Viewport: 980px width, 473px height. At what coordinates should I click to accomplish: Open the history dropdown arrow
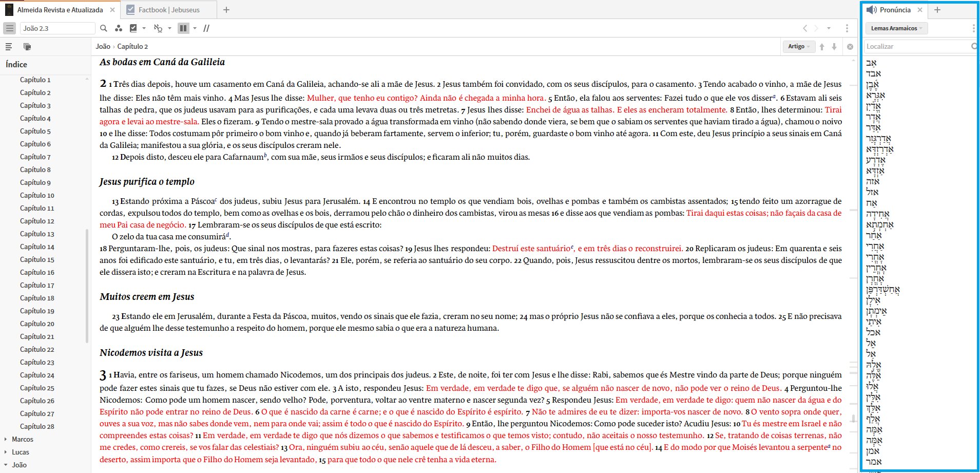pyautogui.click(x=829, y=28)
